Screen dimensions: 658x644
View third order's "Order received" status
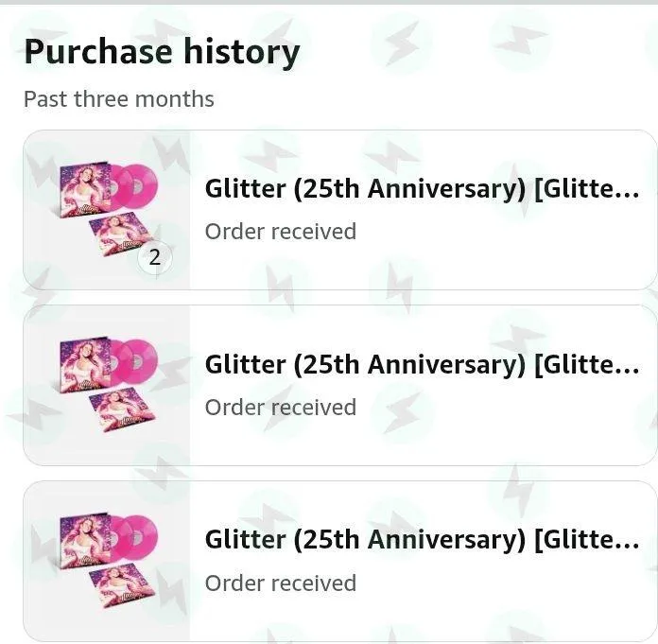(281, 583)
